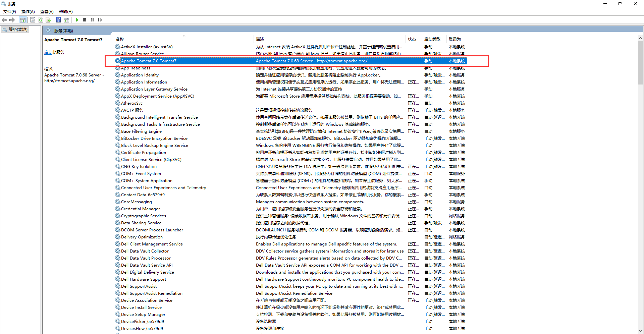Click the gear icon beside Certificate Propagation
644x334 pixels.
click(x=118, y=152)
